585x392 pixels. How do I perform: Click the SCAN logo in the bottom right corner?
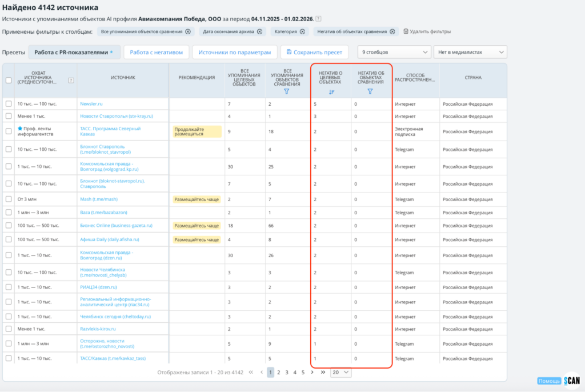tap(571, 382)
